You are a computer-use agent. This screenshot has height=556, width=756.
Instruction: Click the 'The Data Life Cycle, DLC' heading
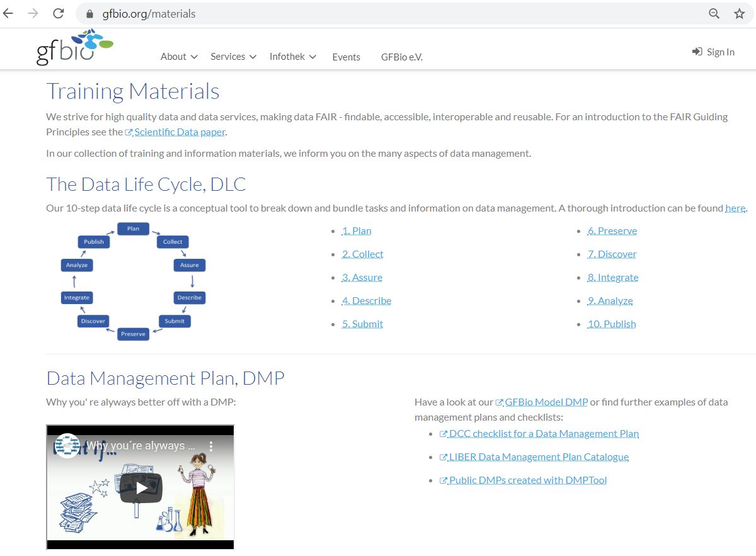tap(146, 184)
